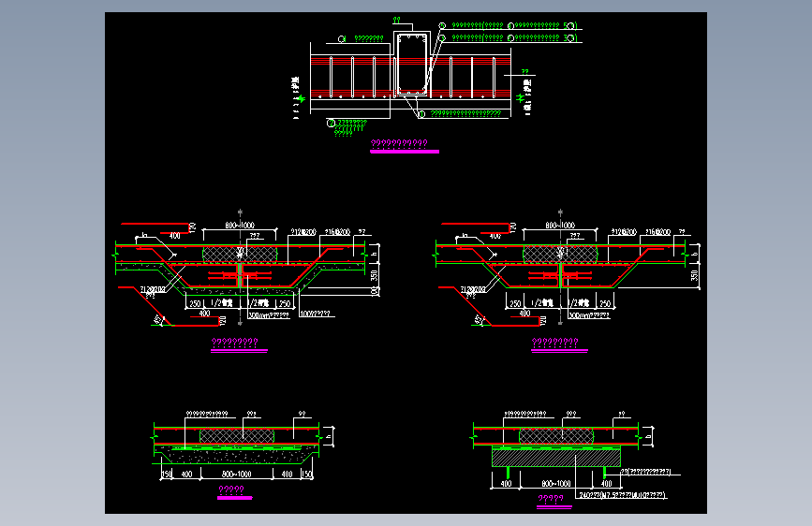Click the rectangular beam stirrup outline at top
Screen dimensions: 812x526
coord(412,65)
